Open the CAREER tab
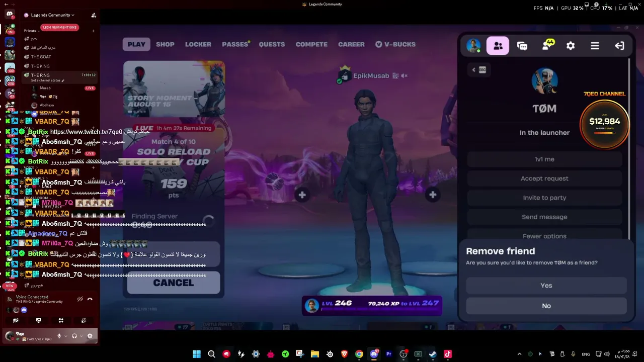This screenshot has width=644, height=362. (351, 44)
